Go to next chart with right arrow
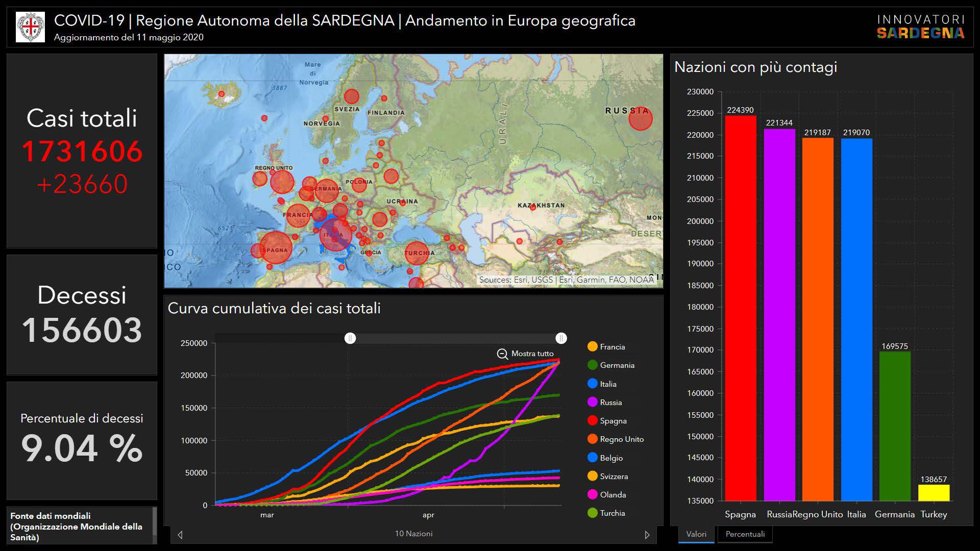 pos(647,535)
